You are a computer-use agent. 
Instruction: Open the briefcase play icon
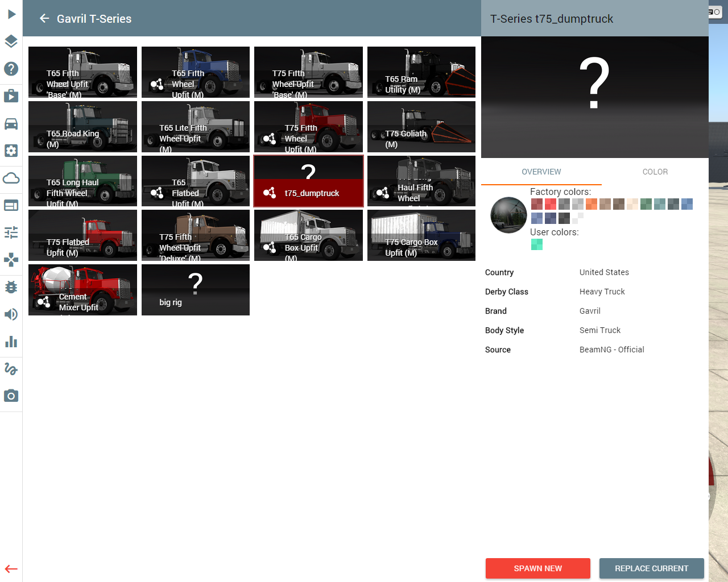tap(11, 95)
